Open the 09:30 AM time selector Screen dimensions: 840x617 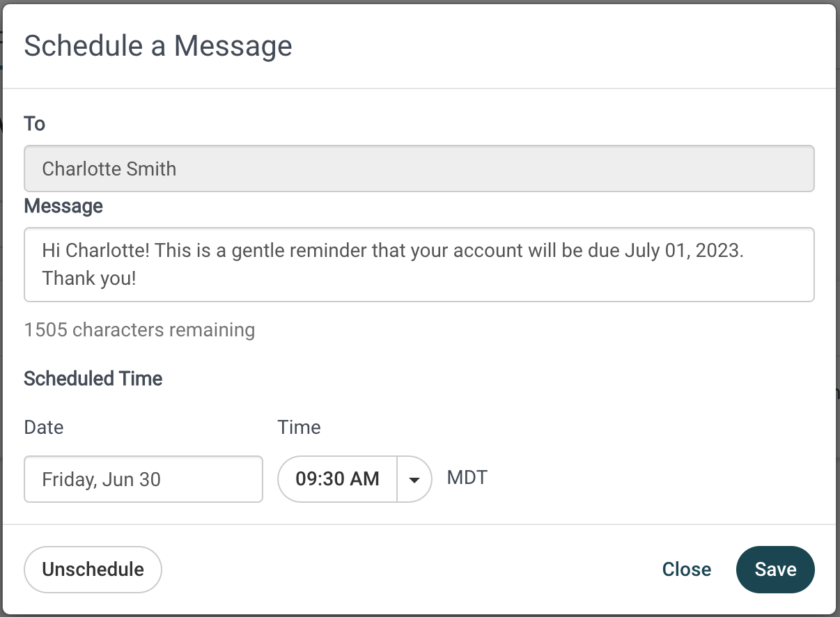(x=338, y=479)
